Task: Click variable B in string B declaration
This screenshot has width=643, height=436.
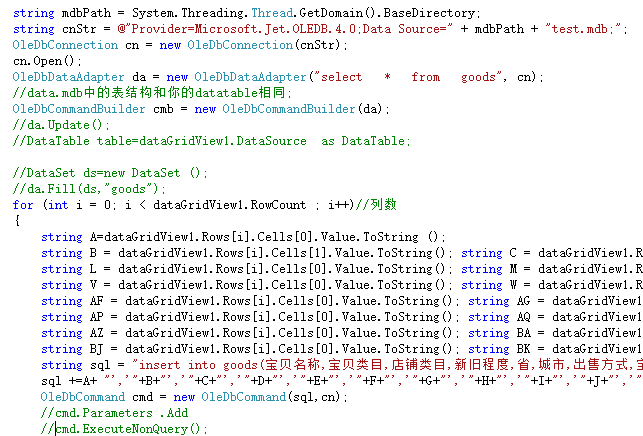Action: click(x=93, y=253)
